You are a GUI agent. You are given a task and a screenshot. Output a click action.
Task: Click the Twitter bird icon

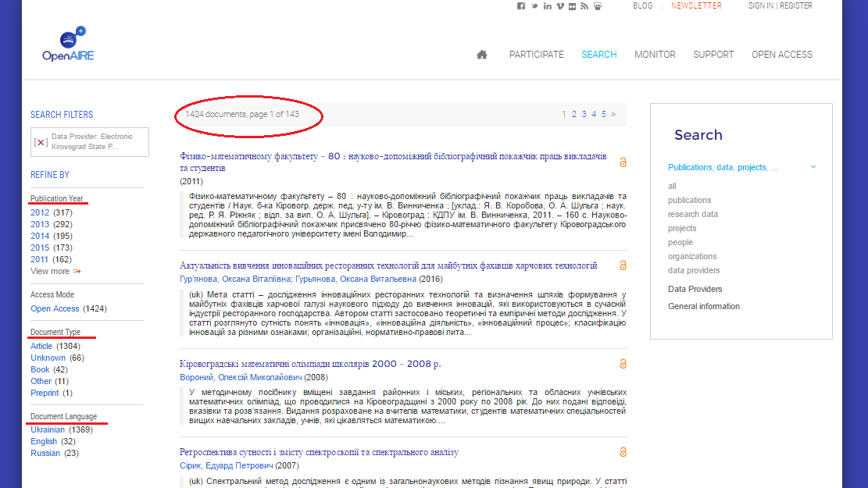click(534, 5)
